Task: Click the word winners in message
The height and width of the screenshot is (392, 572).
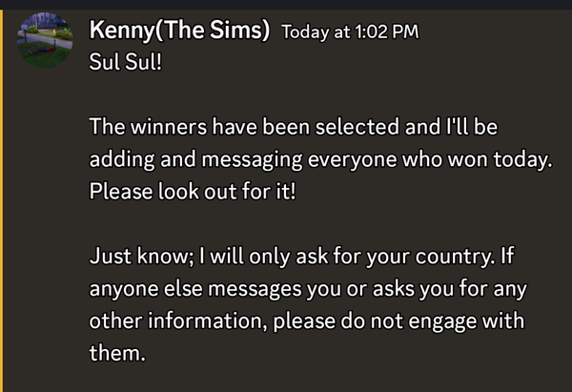Action: pyautogui.click(x=169, y=127)
